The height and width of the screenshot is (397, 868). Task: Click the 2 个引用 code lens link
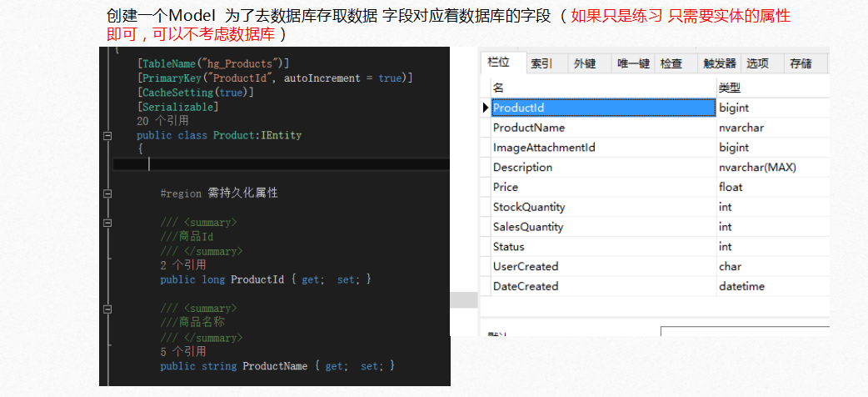coord(182,265)
